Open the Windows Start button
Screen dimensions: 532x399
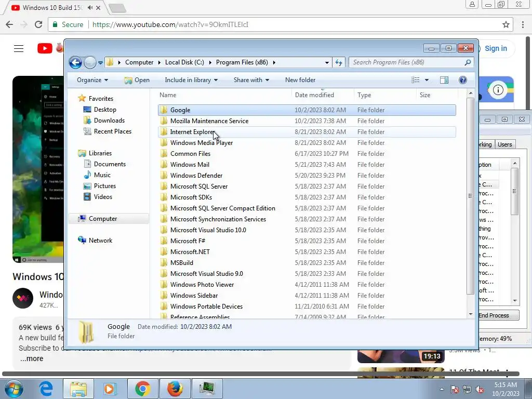click(14, 389)
